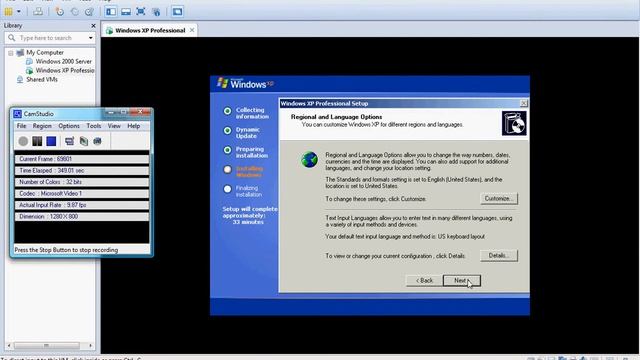Viewport: 640px width, 360px height.
Task: Click the Finalizing installation step indicator
Action: pos(227,189)
